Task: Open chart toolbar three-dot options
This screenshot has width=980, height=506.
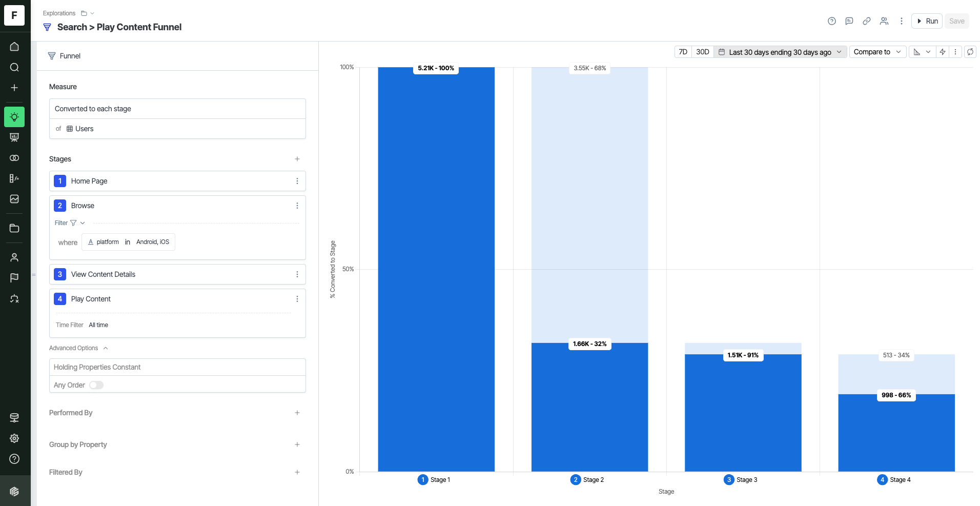Action: click(955, 52)
